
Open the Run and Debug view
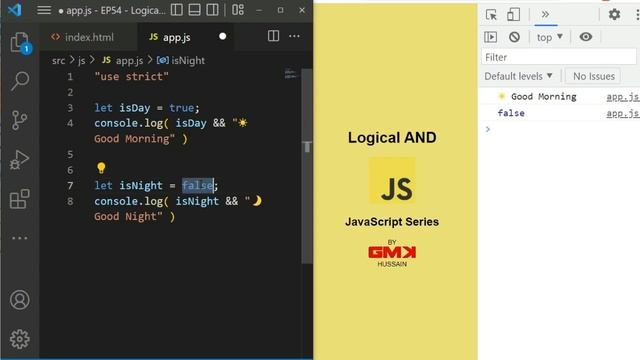(20, 160)
